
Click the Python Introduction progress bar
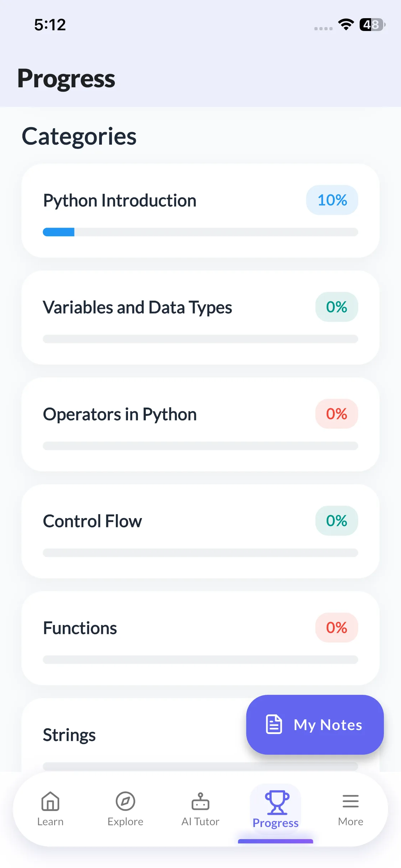point(200,232)
